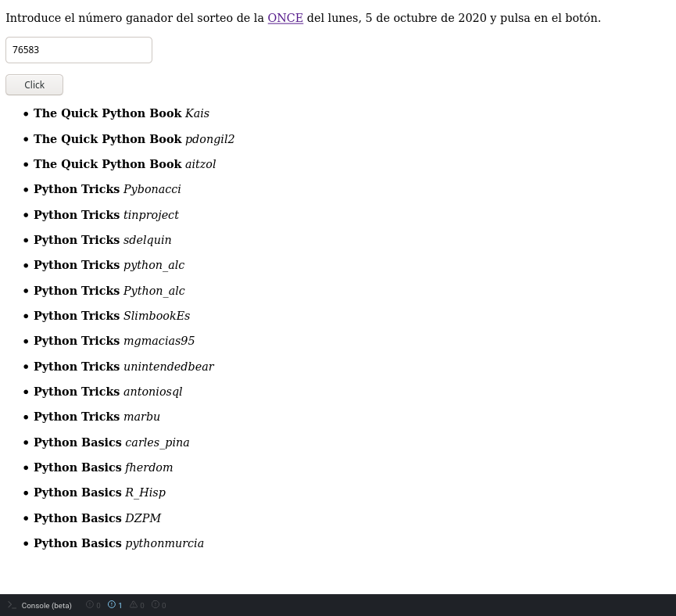Select the Python Tricks entry for unintendedbear
Image resolution: width=676 pixels, height=616 pixels.
click(x=123, y=367)
